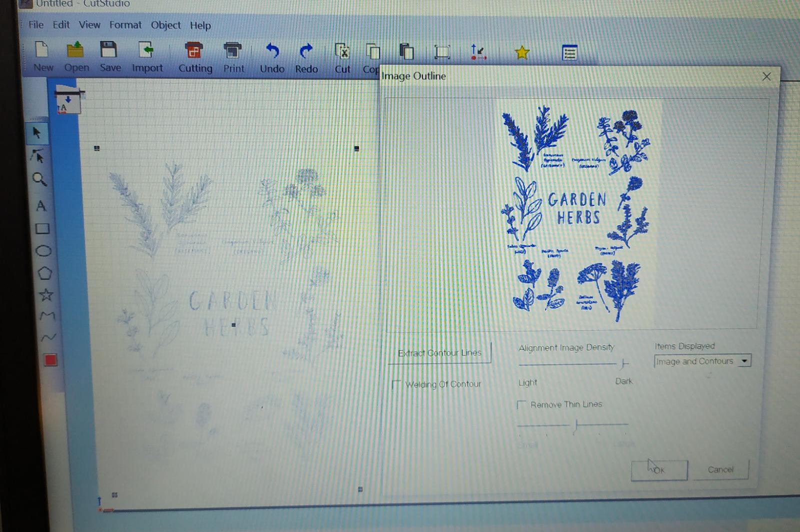Click the Move to Origin toolbar icon

478,52
